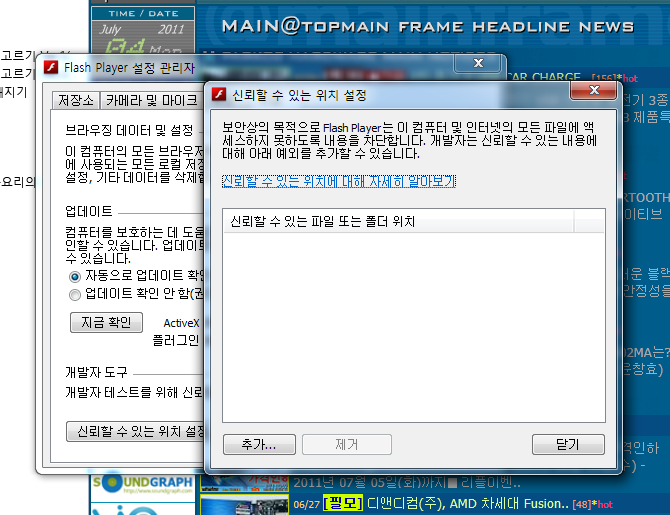Click the empty trusted locations list box
This screenshot has height=515, width=670.
(x=414, y=327)
